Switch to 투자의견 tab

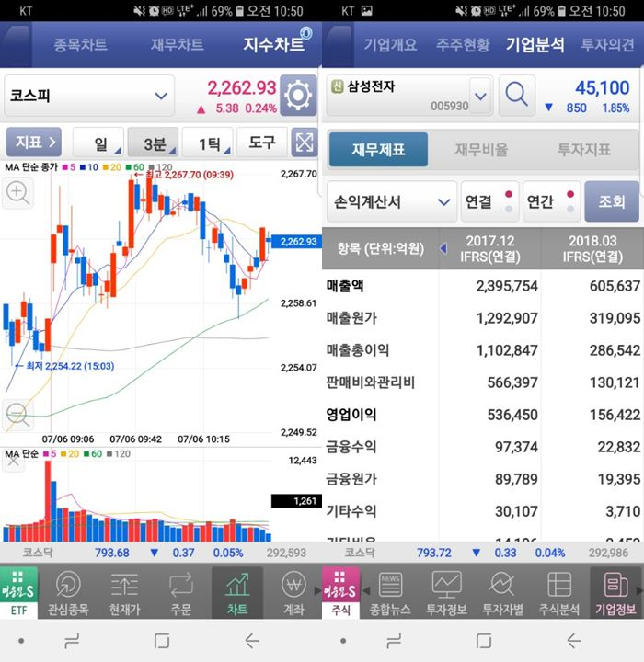(x=607, y=45)
